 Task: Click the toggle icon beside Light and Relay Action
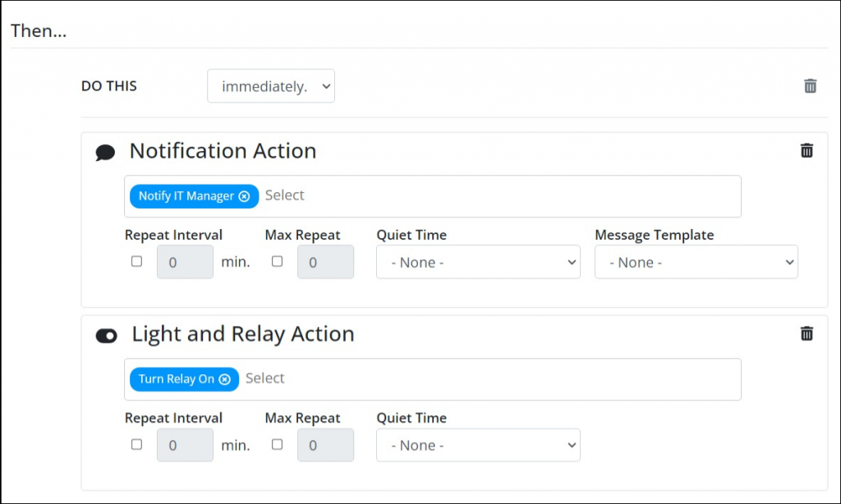click(x=106, y=334)
